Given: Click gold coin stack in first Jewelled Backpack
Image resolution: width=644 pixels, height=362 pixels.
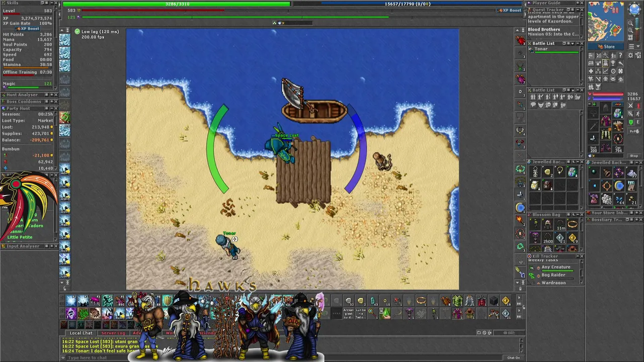Looking at the screenshot, I should (548, 172).
